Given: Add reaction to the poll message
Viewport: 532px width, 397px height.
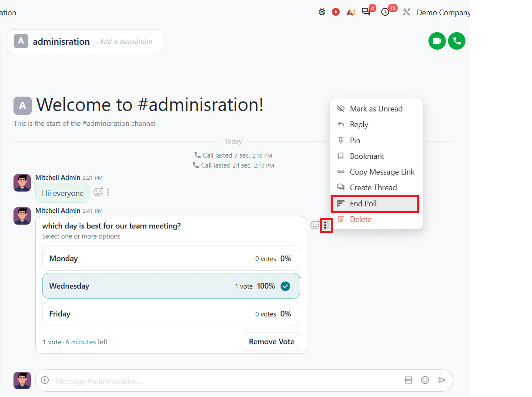Looking at the screenshot, I should pyautogui.click(x=315, y=225).
